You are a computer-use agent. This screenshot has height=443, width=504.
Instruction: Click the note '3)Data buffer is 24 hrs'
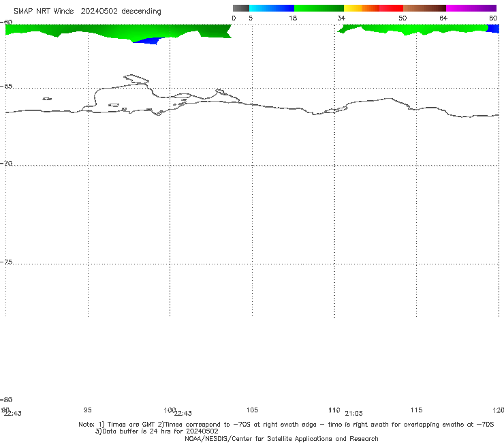[157, 431]
